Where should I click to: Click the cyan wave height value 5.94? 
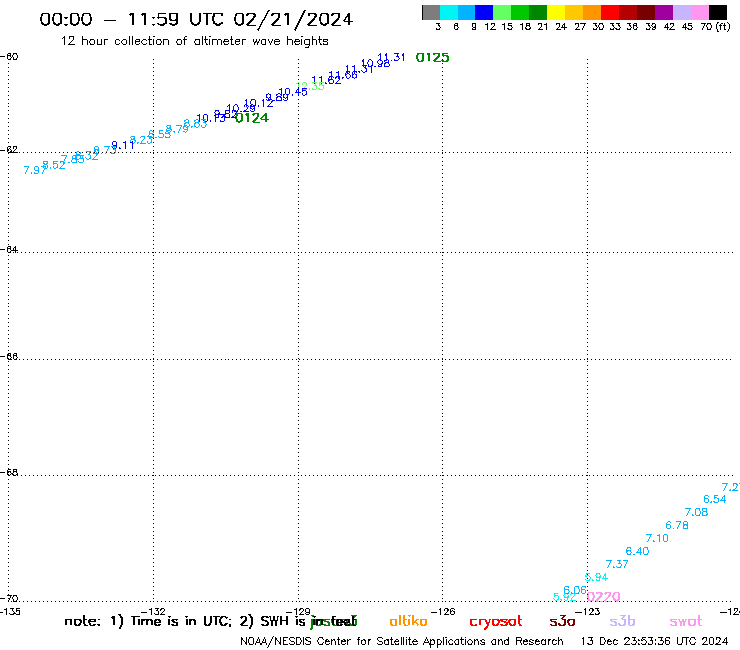point(596,577)
